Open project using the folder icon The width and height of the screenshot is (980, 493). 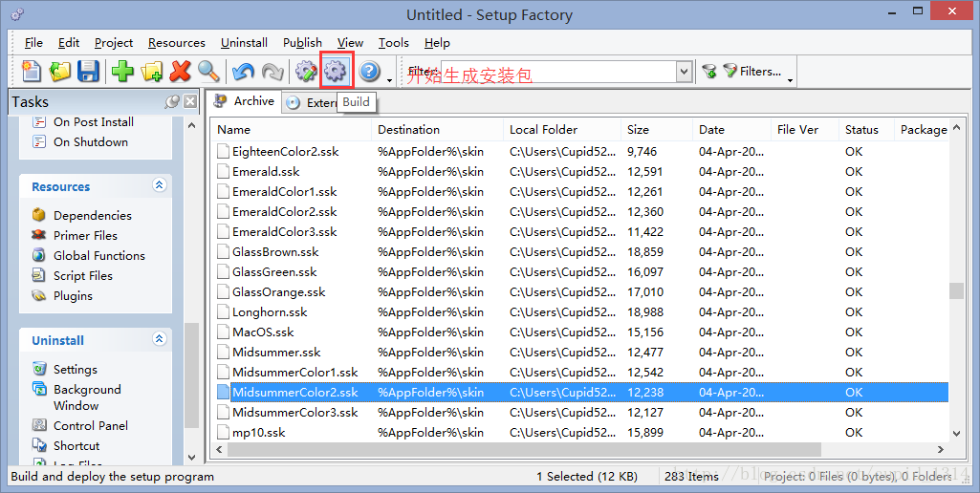[60, 72]
